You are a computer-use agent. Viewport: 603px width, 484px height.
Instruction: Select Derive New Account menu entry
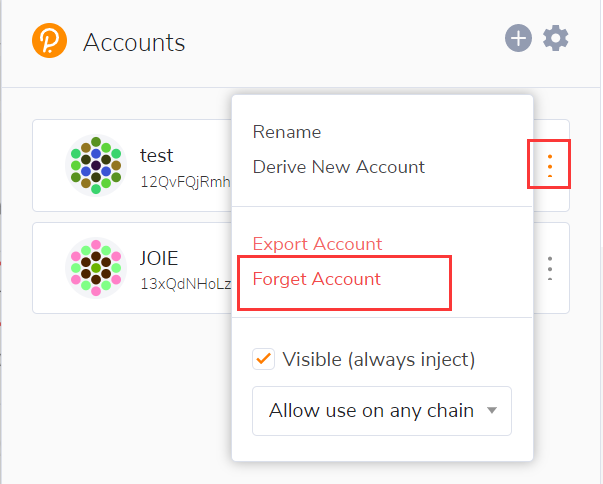point(339,167)
